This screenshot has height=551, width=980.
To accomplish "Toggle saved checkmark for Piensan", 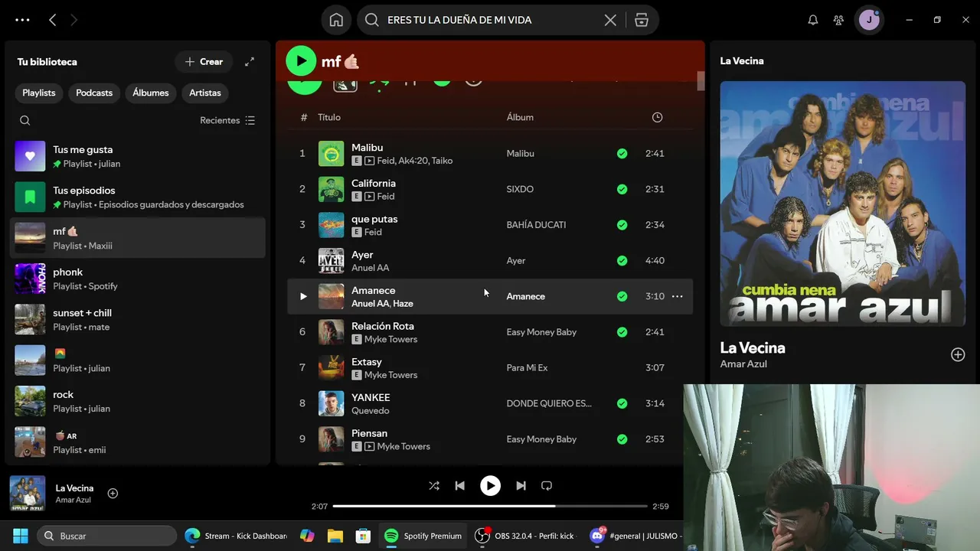I will coord(622,439).
